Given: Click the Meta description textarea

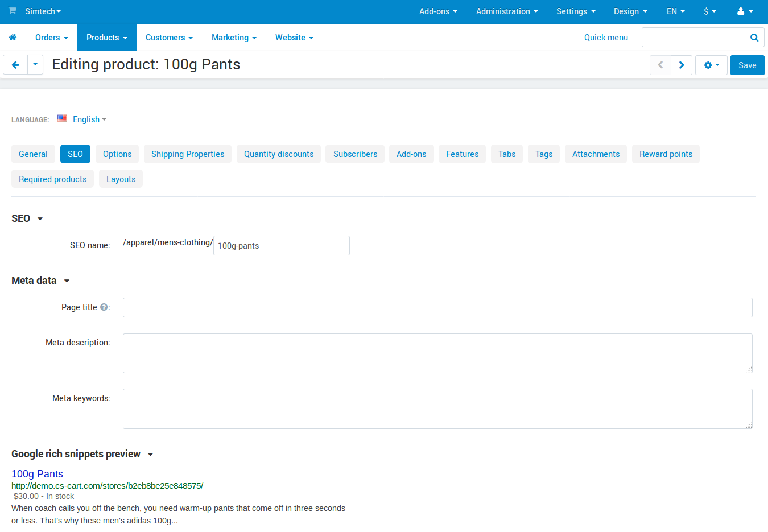Looking at the screenshot, I should [x=437, y=353].
